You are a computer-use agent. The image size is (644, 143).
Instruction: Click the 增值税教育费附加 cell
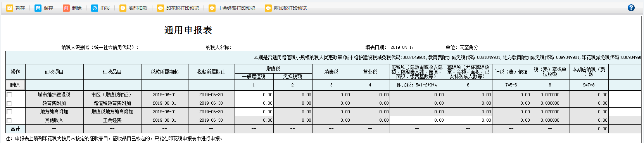coord(112,103)
